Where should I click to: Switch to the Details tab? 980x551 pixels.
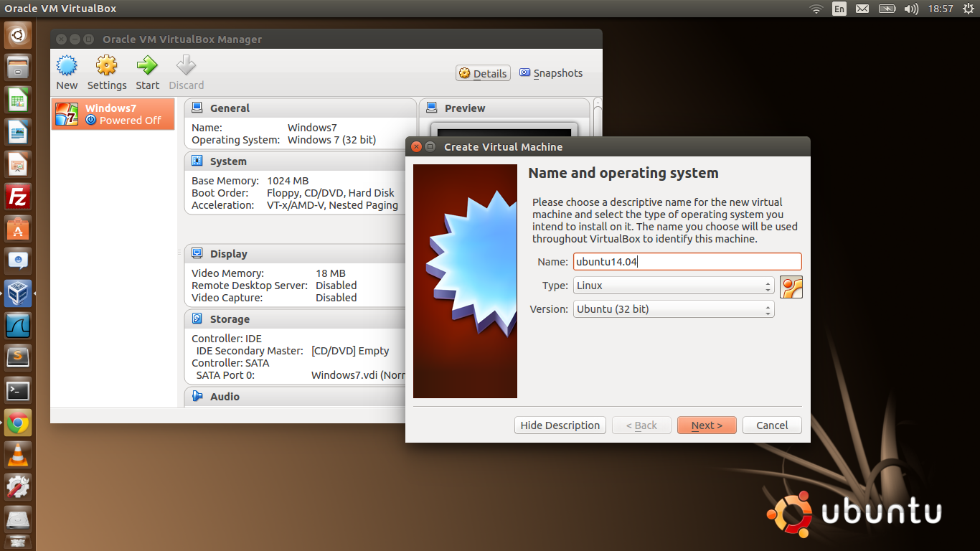point(482,72)
